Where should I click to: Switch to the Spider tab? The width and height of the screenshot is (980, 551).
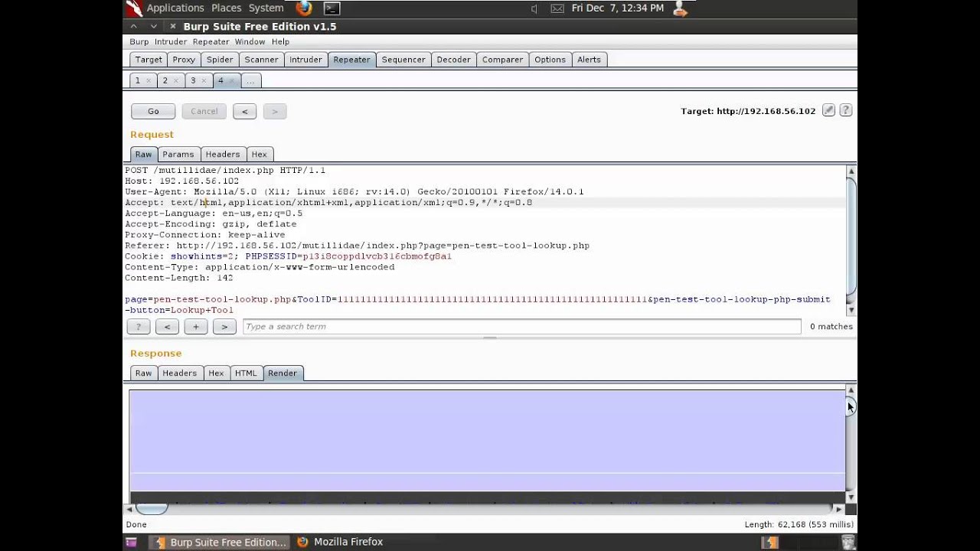(220, 60)
